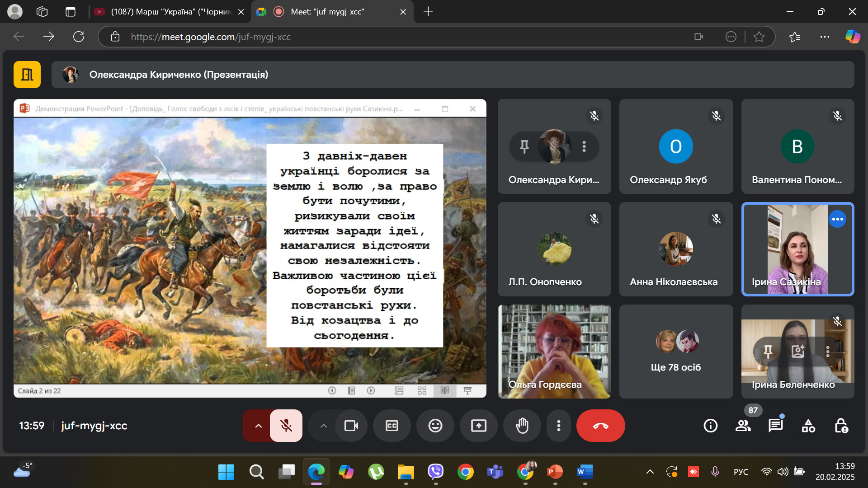Screen dimensions: 868x488
Task: Show hidden system tray icons
Action: point(650,472)
